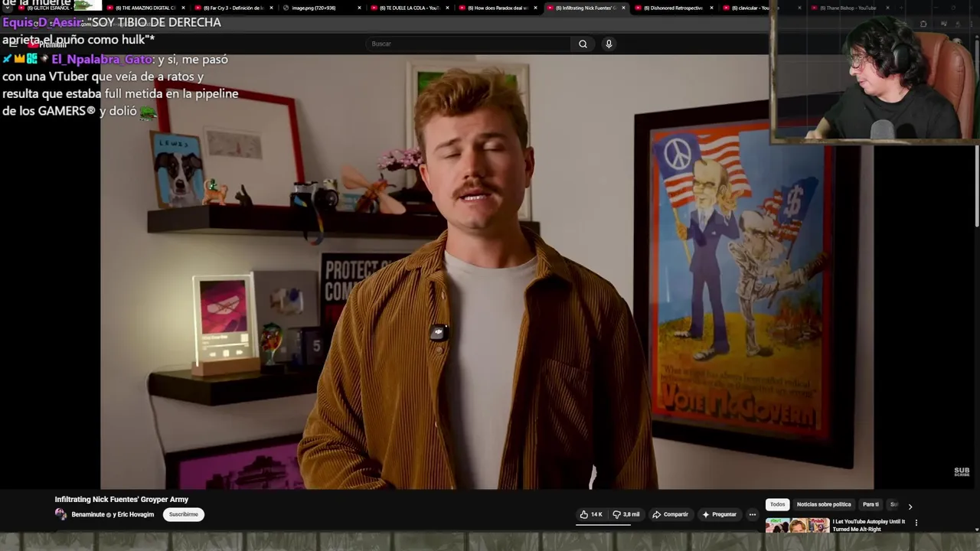Show more filter chips with arrow

(910, 506)
